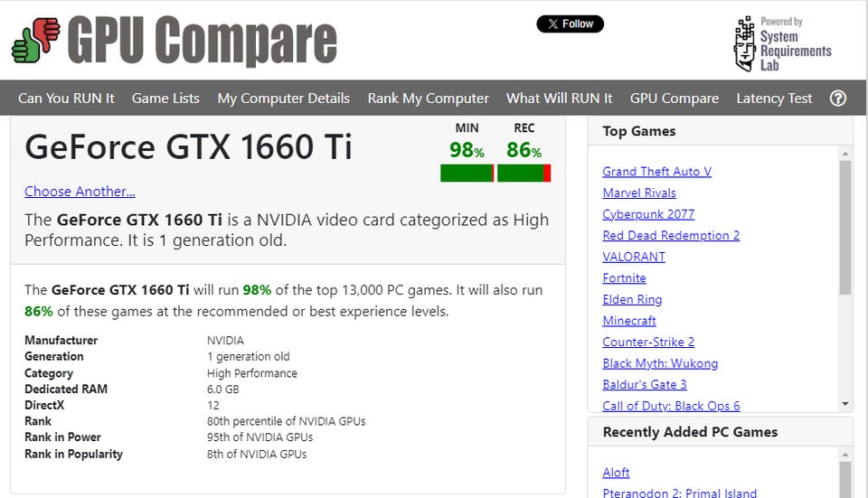This screenshot has height=498, width=868.
Task: Open Grand Theft Auto V link
Action: pyautogui.click(x=656, y=172)
